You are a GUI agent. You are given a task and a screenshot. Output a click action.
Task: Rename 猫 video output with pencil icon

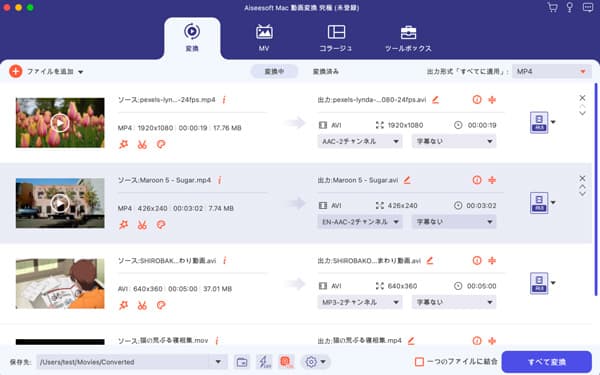coord(411,341)
